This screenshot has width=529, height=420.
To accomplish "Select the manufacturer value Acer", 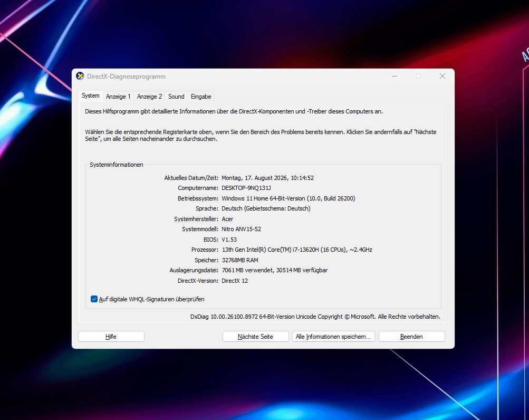I will pos(227,219).
